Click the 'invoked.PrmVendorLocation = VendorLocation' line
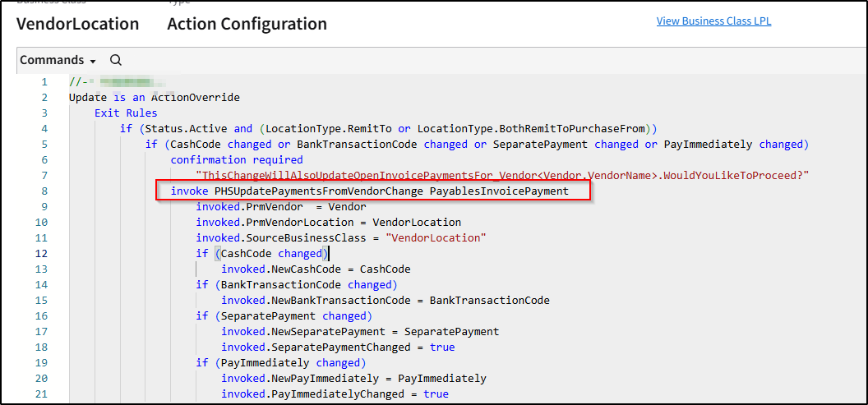This screenshot has height=405, width=868. pos(328,223)
